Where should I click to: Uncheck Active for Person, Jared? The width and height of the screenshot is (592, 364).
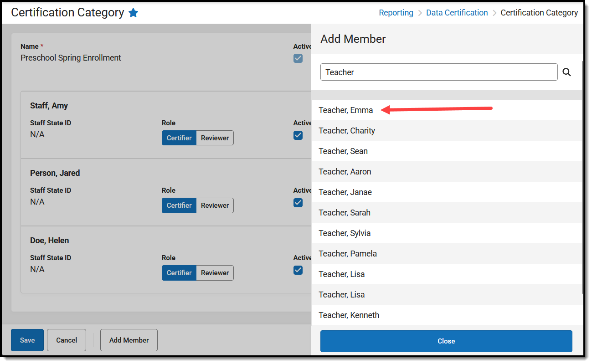click(x=298, y=203)
